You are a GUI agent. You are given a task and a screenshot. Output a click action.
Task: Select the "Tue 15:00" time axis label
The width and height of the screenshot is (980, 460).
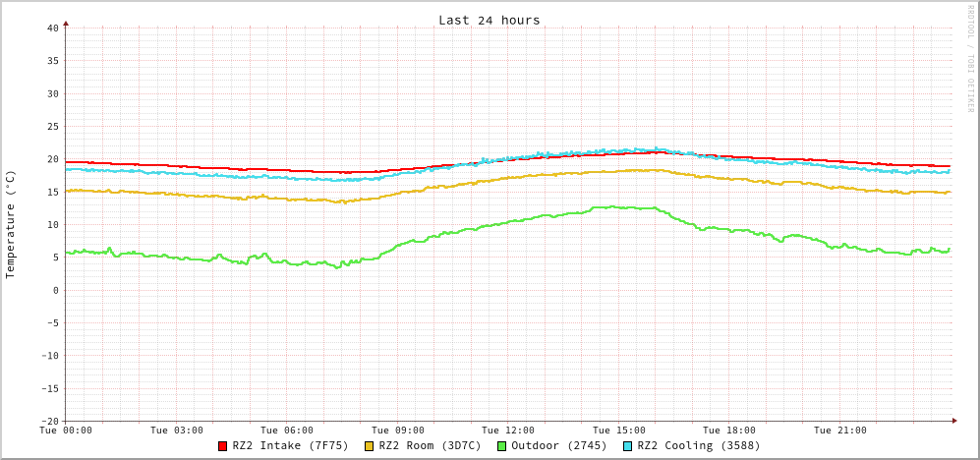click(x=618, y=431)
